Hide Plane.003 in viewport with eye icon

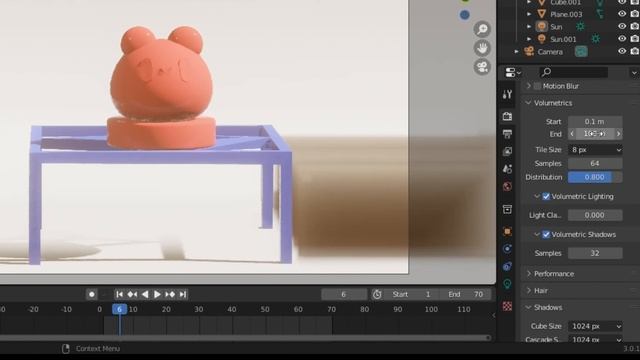click(622, 14)
